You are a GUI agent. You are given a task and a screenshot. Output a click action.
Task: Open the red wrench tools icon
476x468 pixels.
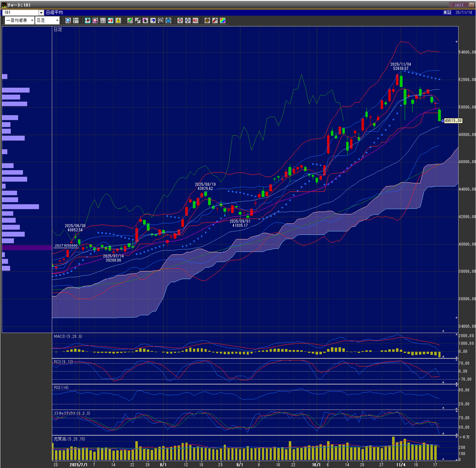click(x=215, y=20)
